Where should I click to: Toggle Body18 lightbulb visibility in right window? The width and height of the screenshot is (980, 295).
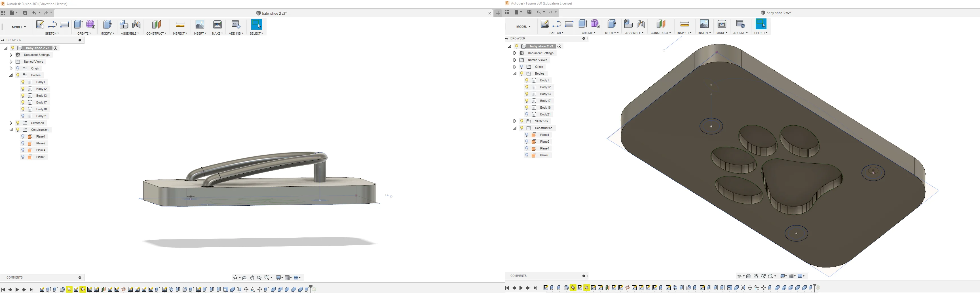coord(527,108)
